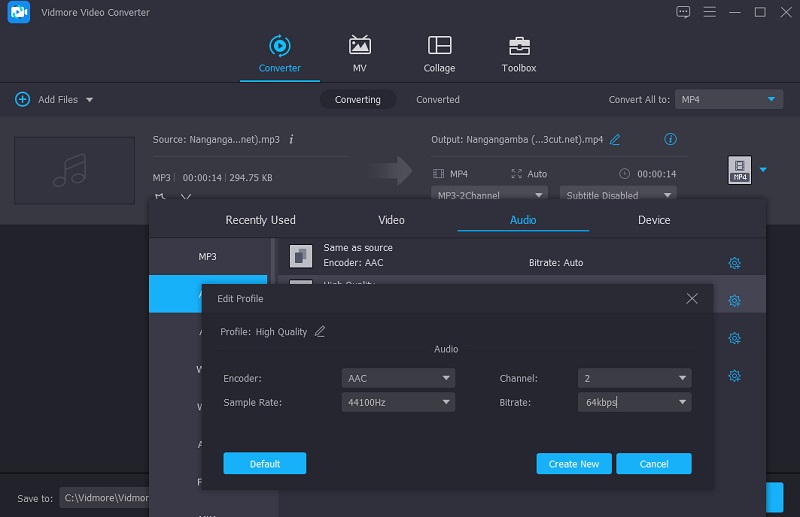Select the Device format tab

point(654,220)
